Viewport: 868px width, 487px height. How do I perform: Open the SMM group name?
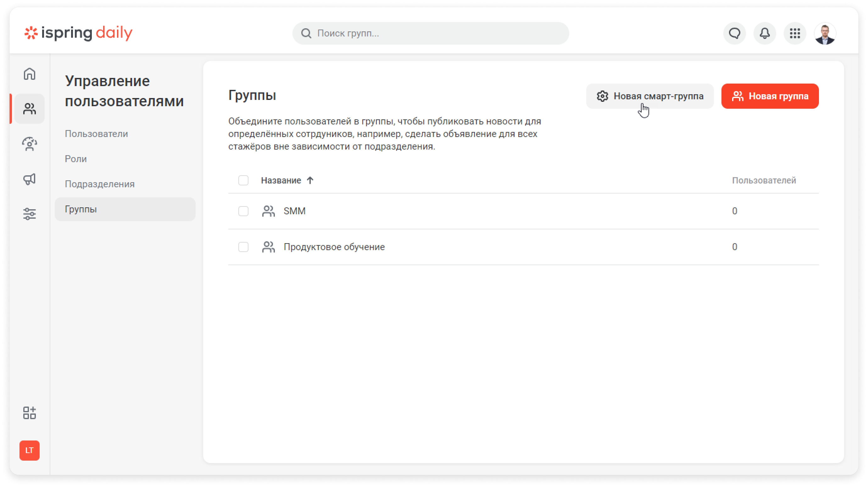[x=294, y=211]
